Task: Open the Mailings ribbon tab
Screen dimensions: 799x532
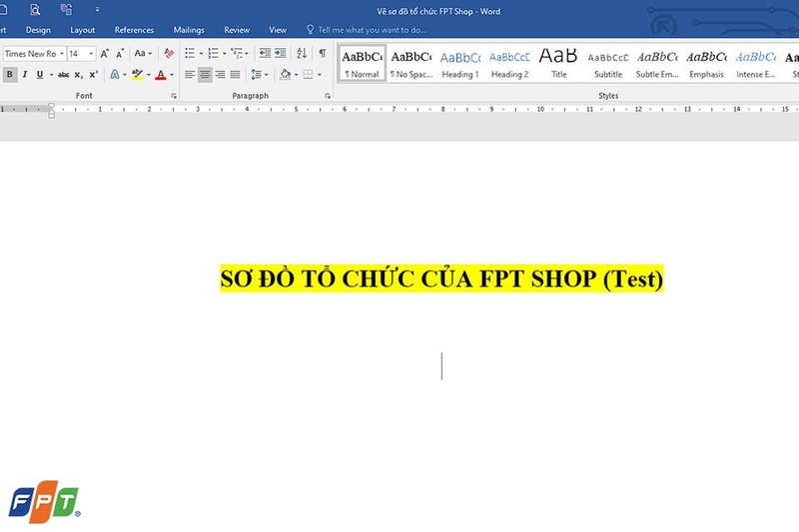Action: click(x=189, y=30)
